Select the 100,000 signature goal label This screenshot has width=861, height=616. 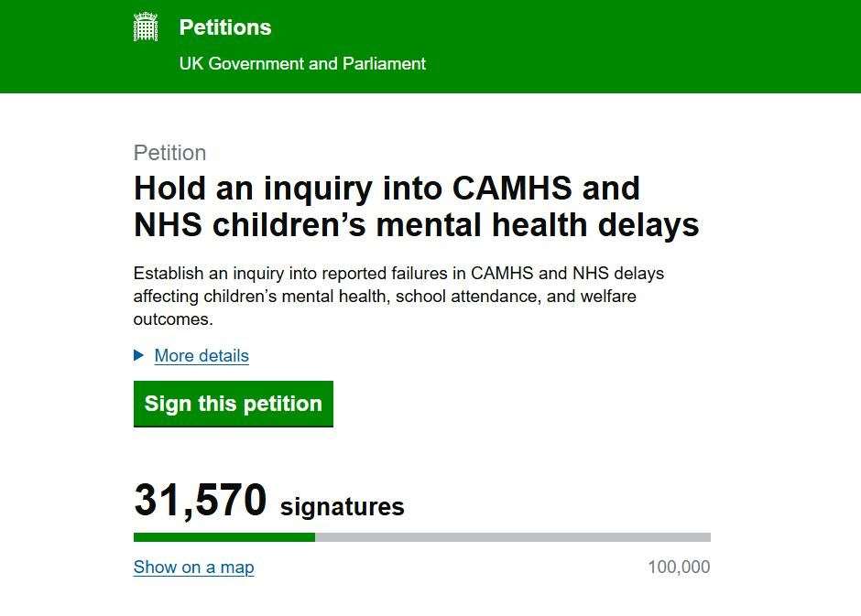point(677,567)
